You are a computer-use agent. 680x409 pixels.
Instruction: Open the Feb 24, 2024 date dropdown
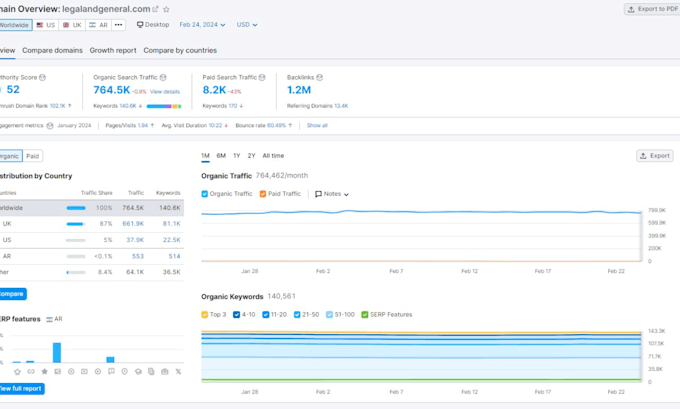pyautogui.click(x=203, y=25)
